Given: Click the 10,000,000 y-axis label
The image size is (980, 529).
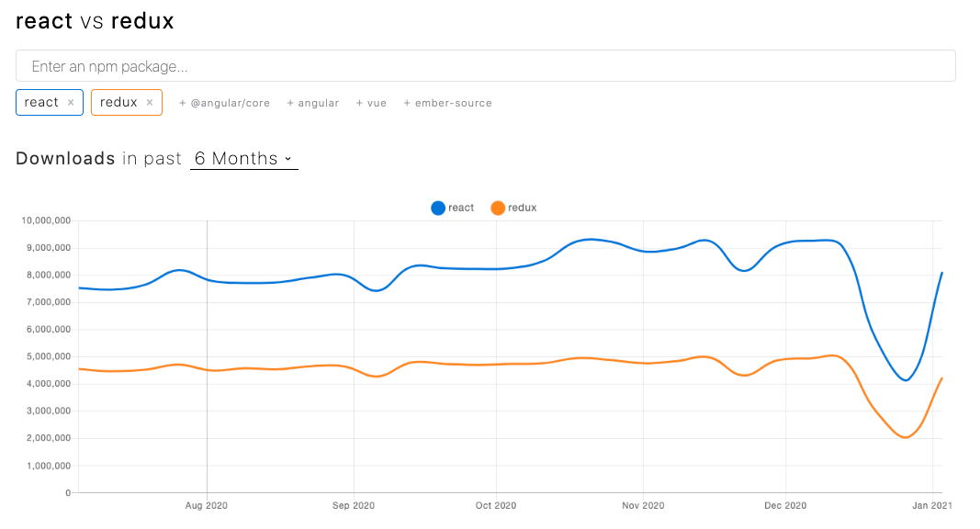Looking at the screenshot, I should tap(46, 220).
